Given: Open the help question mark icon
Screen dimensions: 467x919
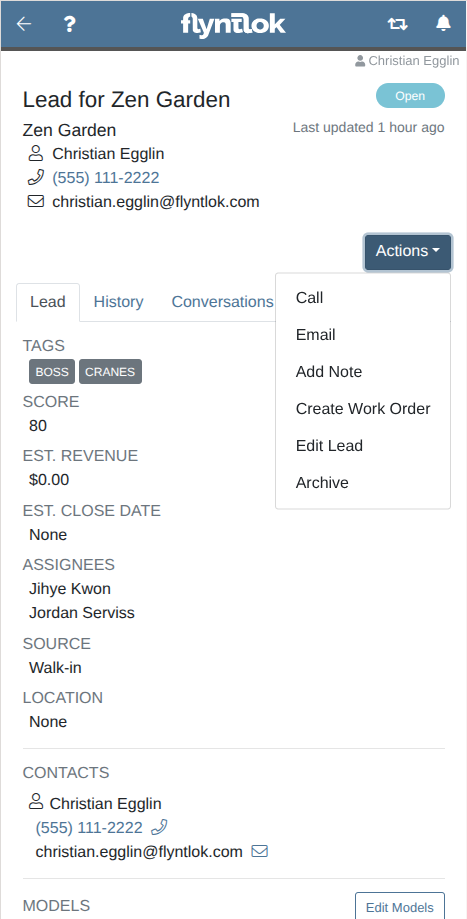Looking at the screenshot, I should pyautogui.click(x=70, y=24).
